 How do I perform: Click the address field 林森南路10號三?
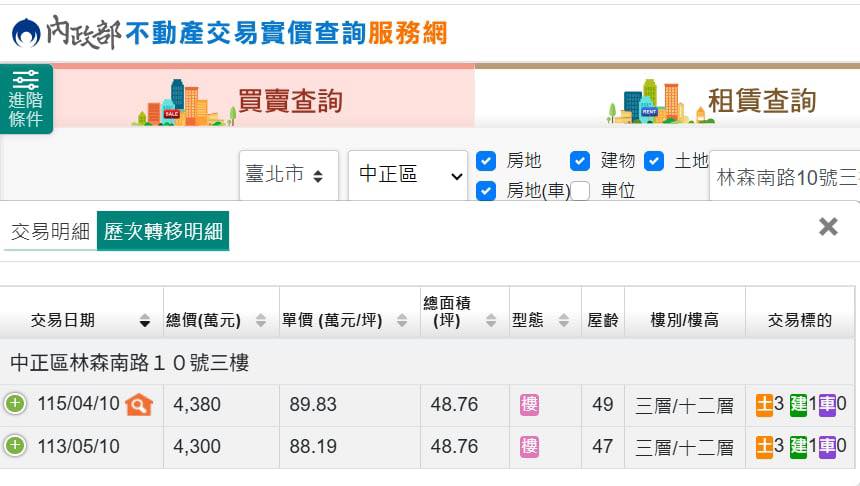(784, 177)
